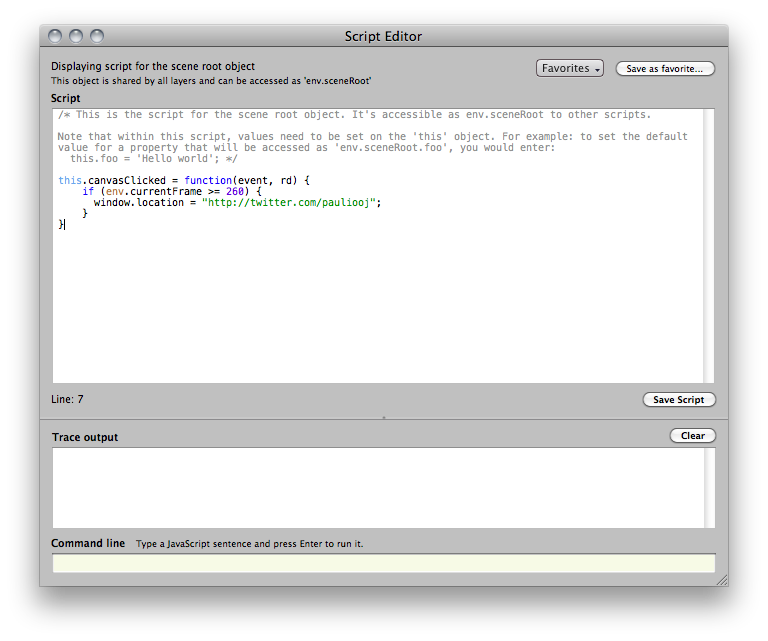
Task: Click 'Displaying script for the scene root object' text
Action: pos(153,66)
